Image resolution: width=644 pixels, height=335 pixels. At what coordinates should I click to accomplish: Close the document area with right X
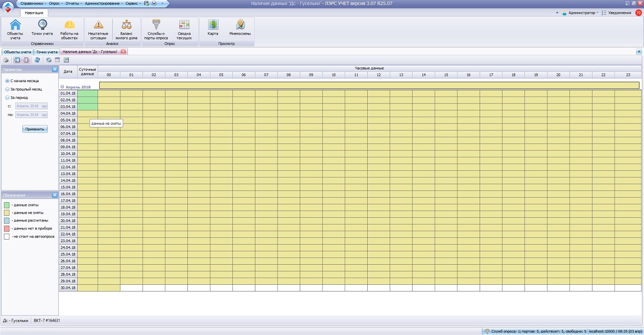pyautogui.click(x=639, y=52)
